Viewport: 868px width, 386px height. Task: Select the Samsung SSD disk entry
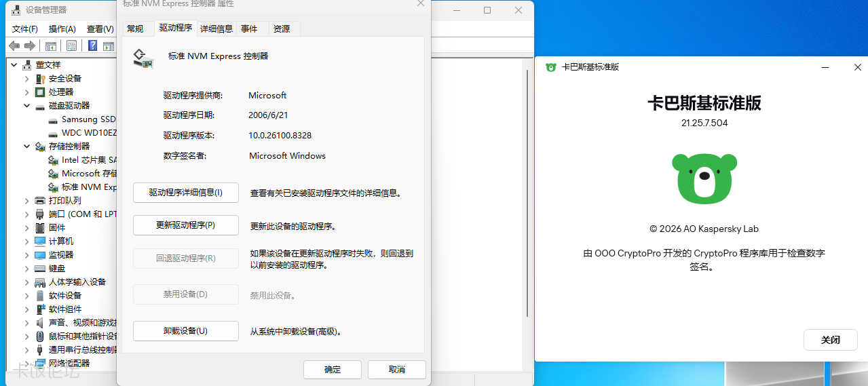pyautogui.click(x=88, y=119)
